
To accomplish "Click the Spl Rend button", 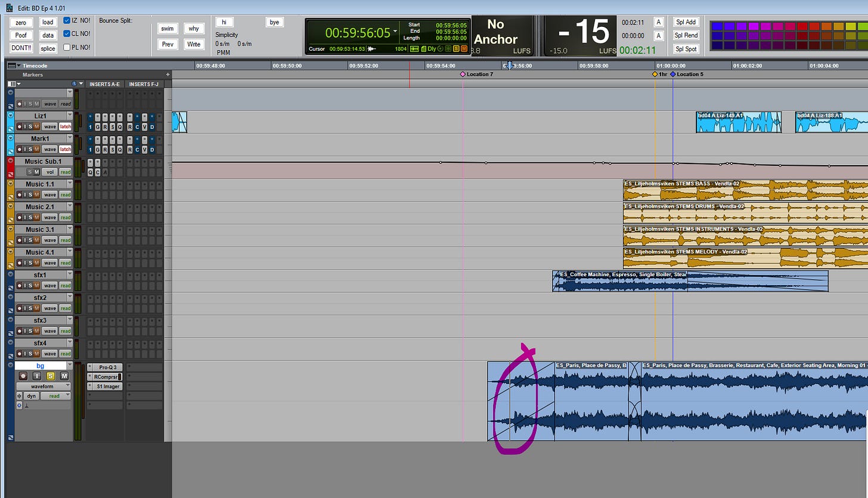I will [686, 35].
